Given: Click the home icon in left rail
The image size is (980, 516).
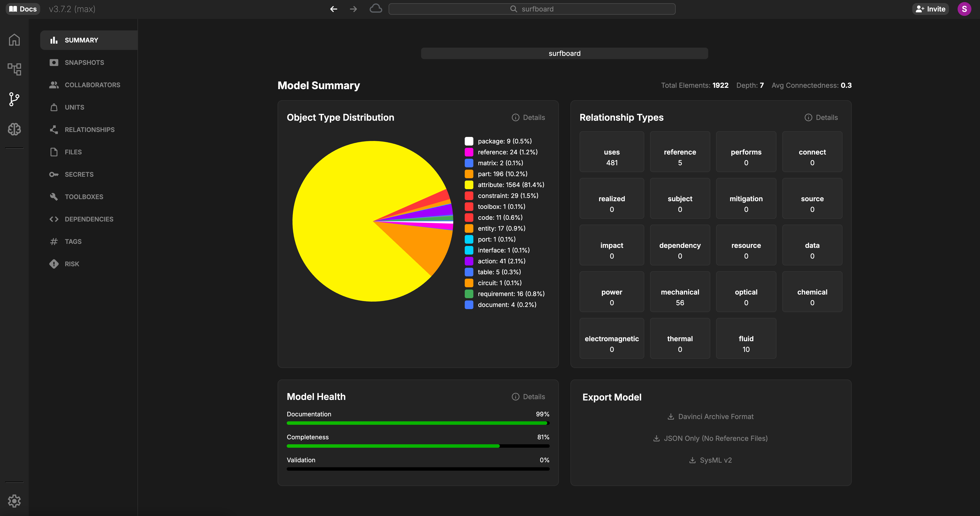Looking at the screenshot, I should coord(15,40).
